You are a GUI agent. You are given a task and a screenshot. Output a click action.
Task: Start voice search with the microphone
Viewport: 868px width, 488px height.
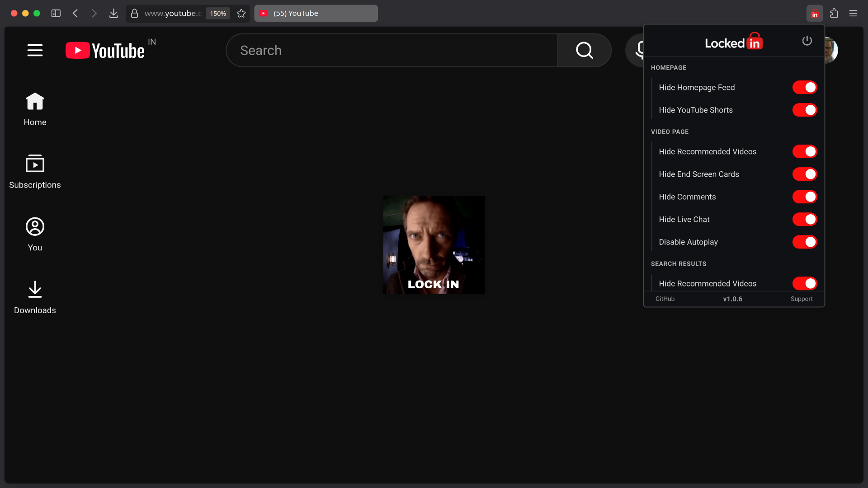point(639,50)
